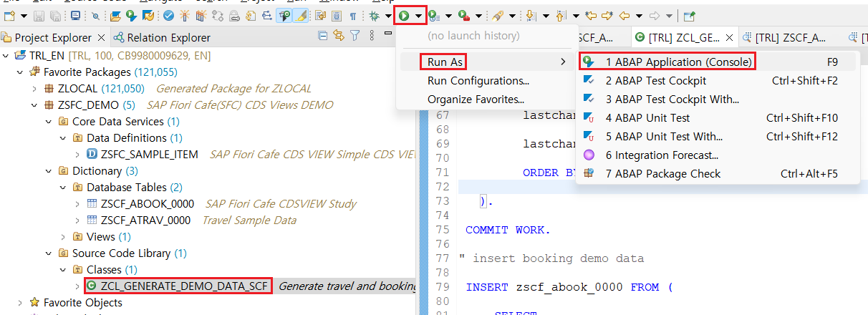868x315 pixels.
Task: Click the Pin Editor icon
Action: pyautogui.click(x=689, y=16)
